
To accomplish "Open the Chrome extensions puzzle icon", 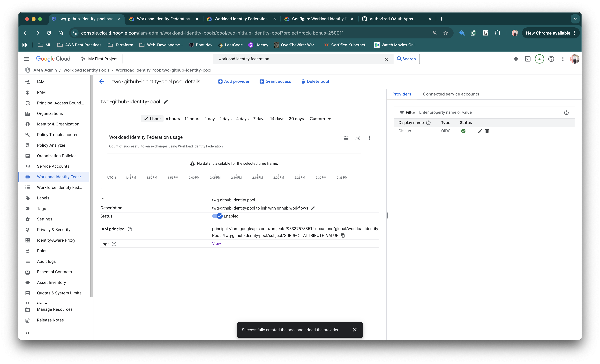I will [x=497, y=33].
